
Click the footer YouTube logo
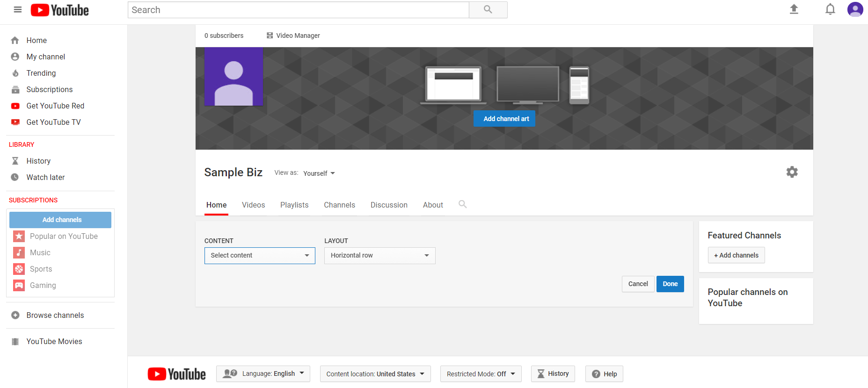click(176, 374)
